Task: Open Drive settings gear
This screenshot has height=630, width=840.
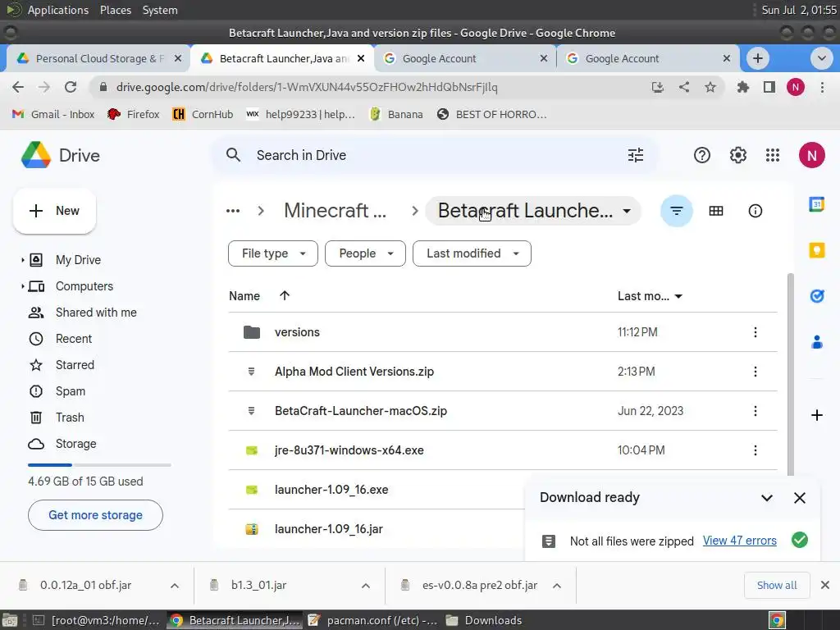Action: pyautogui.click(x=737, y=155)
